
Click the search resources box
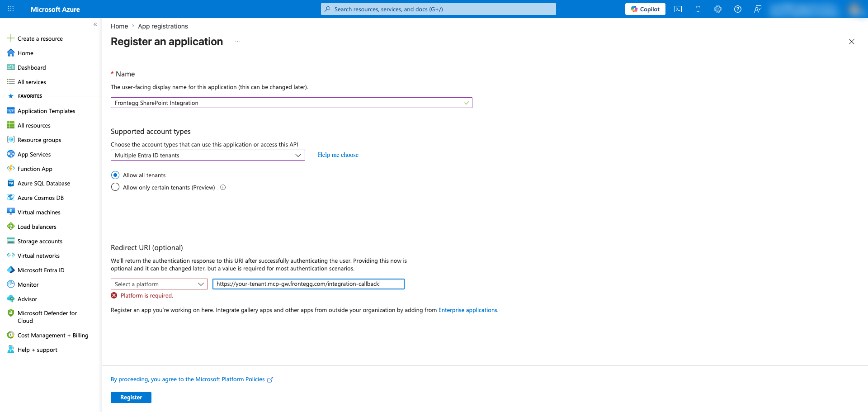point(439,9)
